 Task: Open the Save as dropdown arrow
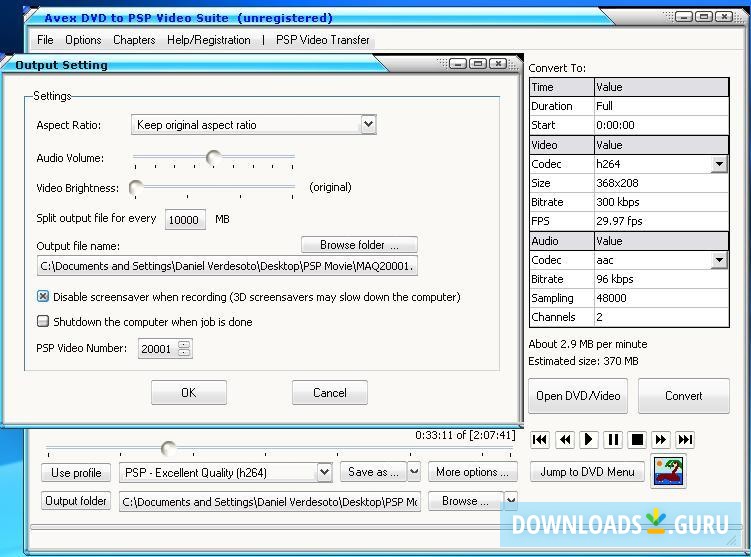coord(414,472)
